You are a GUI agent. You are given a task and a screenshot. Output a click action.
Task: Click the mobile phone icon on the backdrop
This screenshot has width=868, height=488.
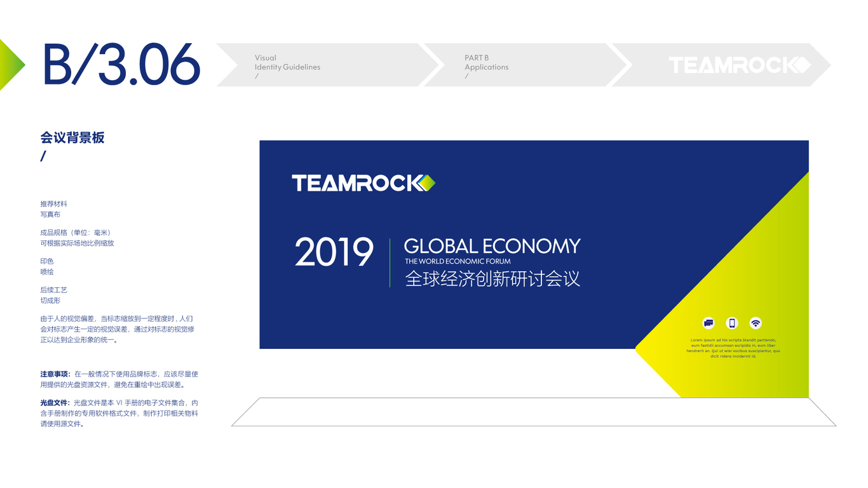tap(732, 323)
